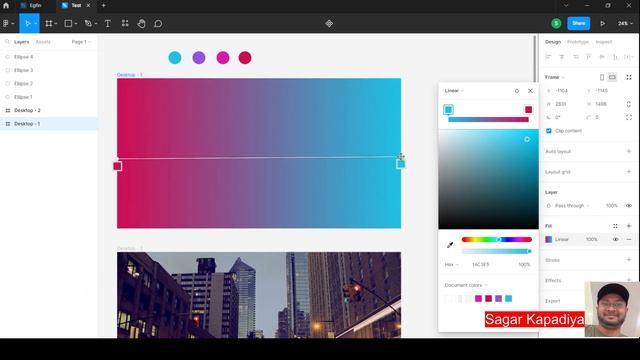Select the Comment tool
The height and width of the screenshot is (360, 640).
click(158, 24)
